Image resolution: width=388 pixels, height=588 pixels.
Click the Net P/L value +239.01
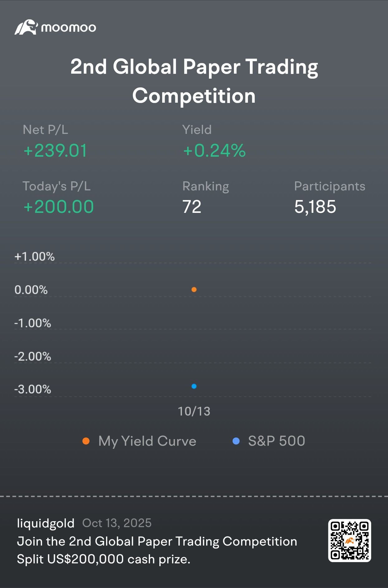(x=55, y=150)
